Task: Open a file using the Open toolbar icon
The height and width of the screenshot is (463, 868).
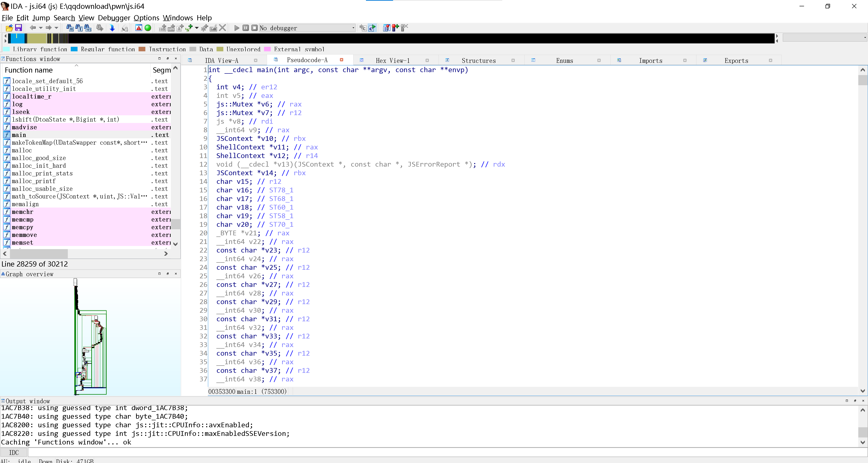Action: click(9, 28)
